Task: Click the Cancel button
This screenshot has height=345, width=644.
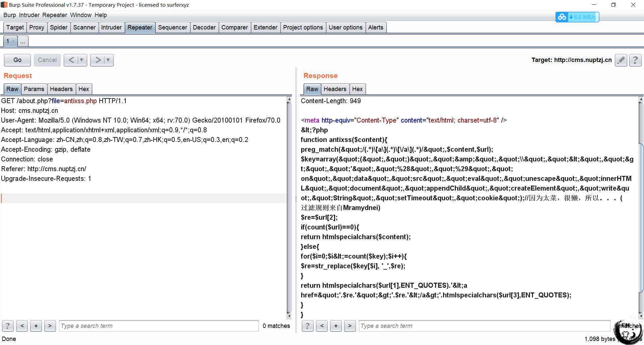Action: click(47, 60)
